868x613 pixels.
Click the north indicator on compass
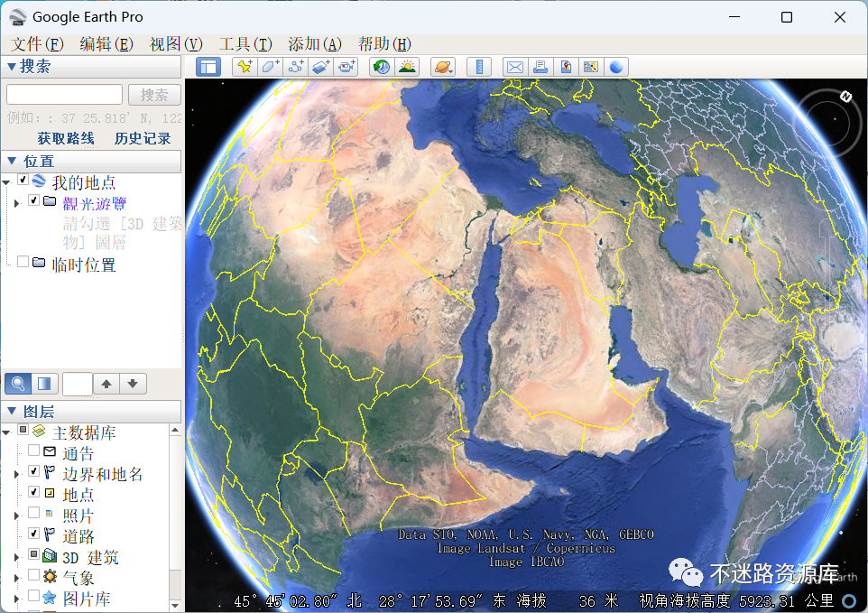(x=845, y=97)
